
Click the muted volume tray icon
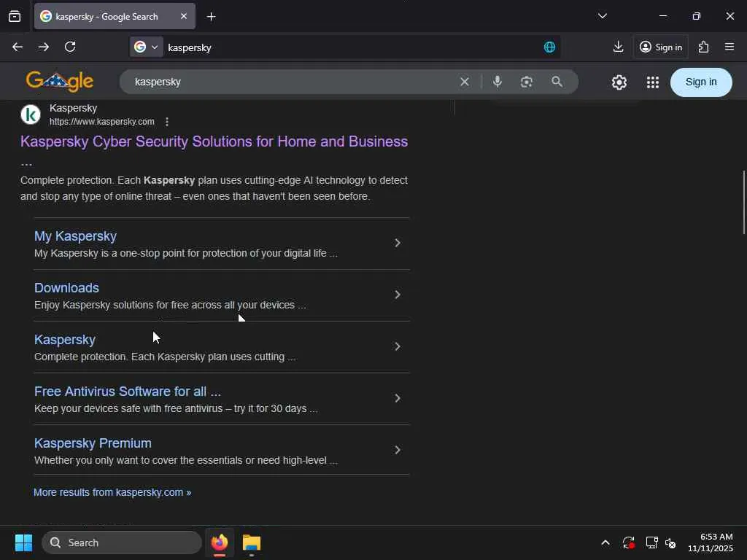[x=671, y=542]
